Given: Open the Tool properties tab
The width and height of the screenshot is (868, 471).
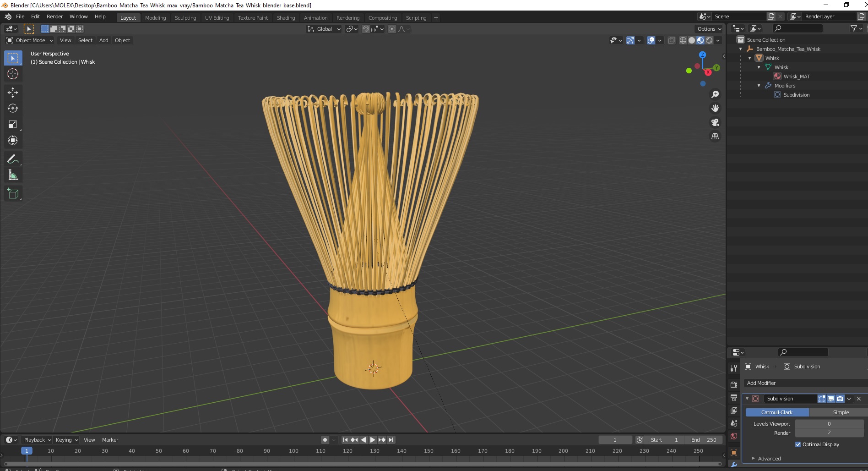Looking at the screenshot, I should [734, 368].
